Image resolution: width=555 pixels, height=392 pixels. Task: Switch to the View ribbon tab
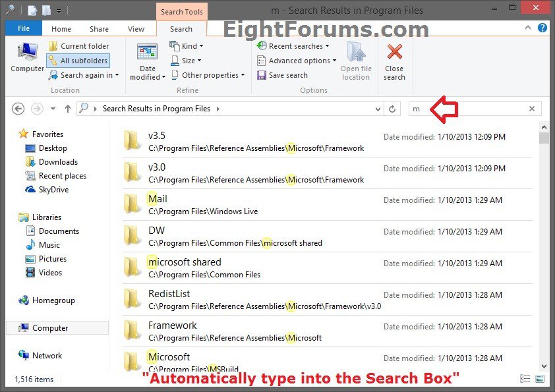coord(136,29)
